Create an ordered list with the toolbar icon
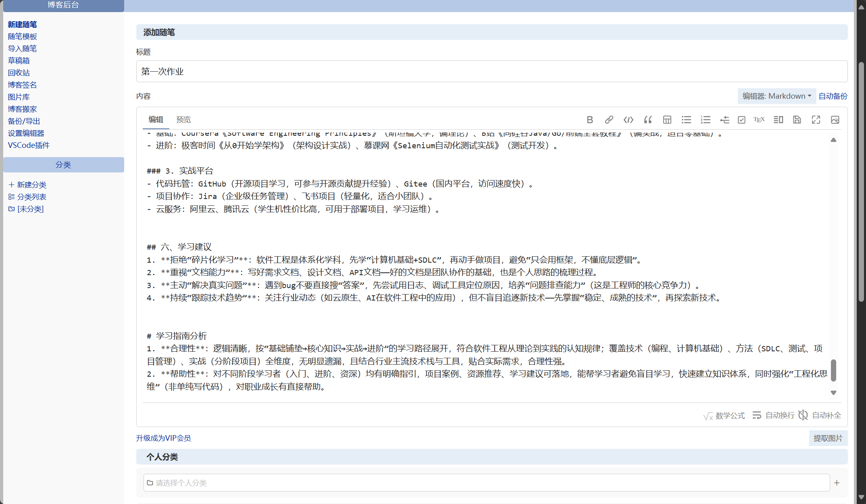The image size is (866, 504). (706, 120)
